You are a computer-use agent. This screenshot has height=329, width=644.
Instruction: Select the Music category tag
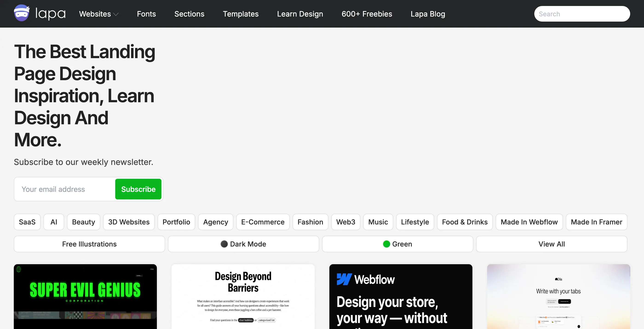378,222
